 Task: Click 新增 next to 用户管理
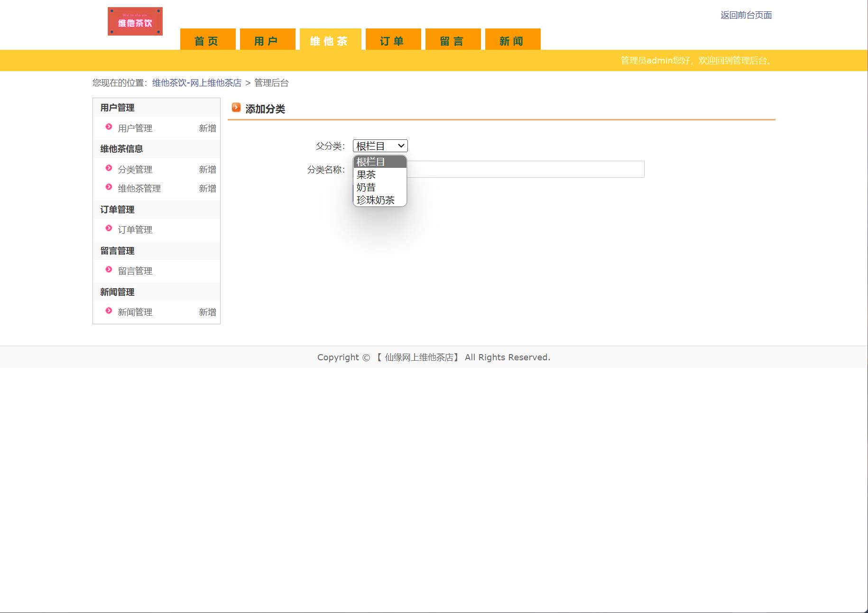coord(208,128)
